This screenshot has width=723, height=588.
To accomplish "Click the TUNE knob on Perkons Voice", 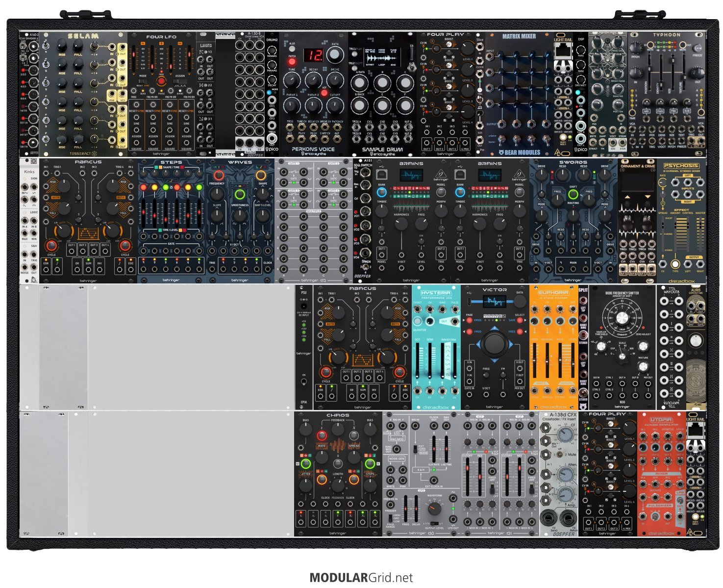I will pyautogui.click(x=291, y=80).
